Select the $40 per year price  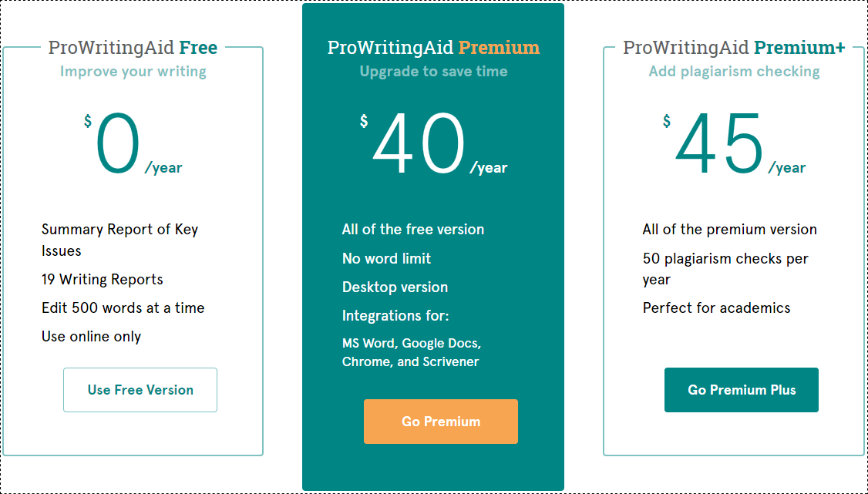433,145
